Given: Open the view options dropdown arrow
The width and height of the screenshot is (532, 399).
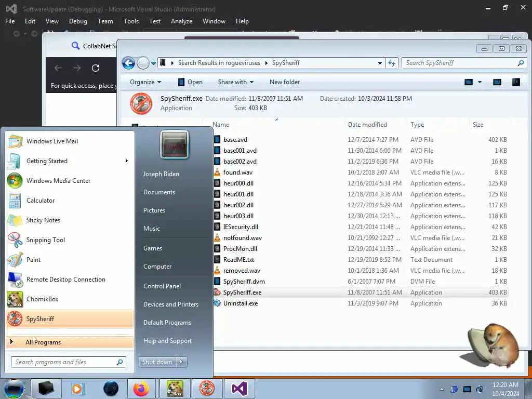Looking at the screenshot, I should click(x=480, y=82).
